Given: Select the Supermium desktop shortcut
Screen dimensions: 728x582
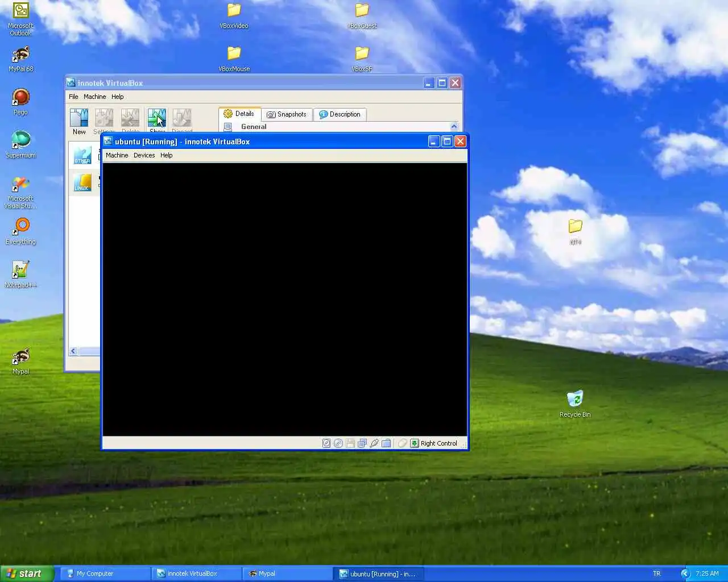Looking at the screenshot, I should [x=21, y=145].
